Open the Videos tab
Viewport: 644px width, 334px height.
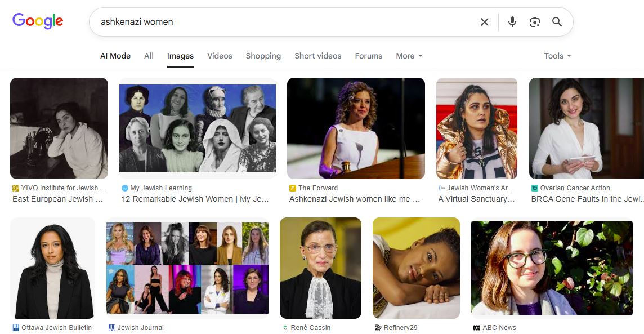220,56
